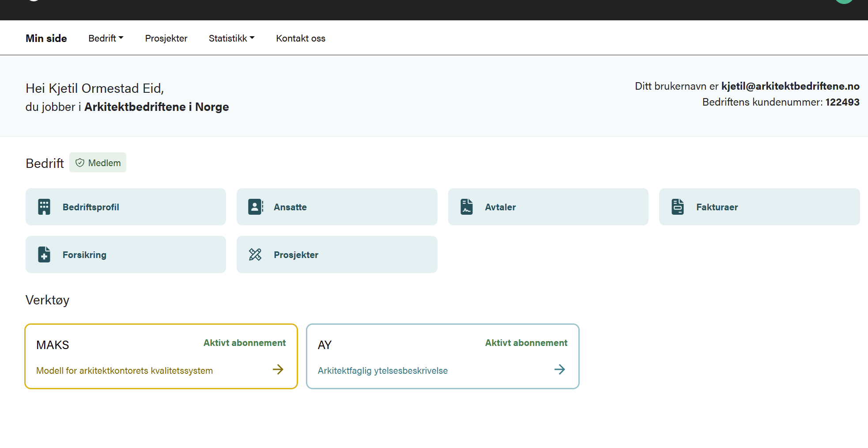Open the Prosjekter card under Bedrift
The width and height of the screenshot is (868, 448).
pos(337,254)
